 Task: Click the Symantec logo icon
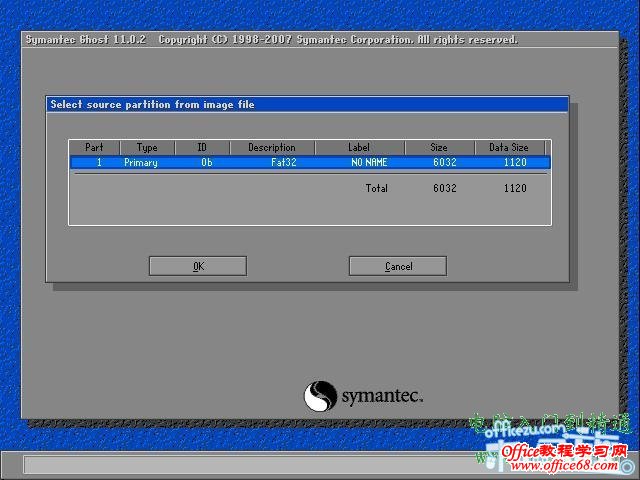click(x=320, y=396)
